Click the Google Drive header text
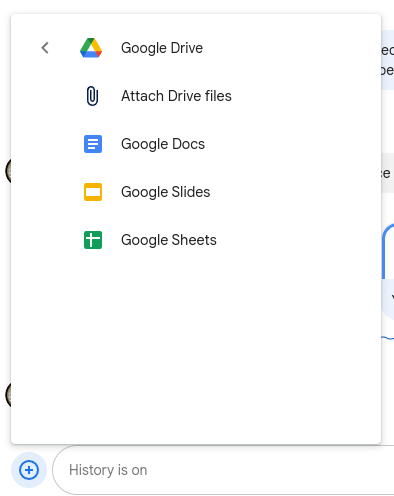Screen dimensions: 394x496 tap(162, 48)
